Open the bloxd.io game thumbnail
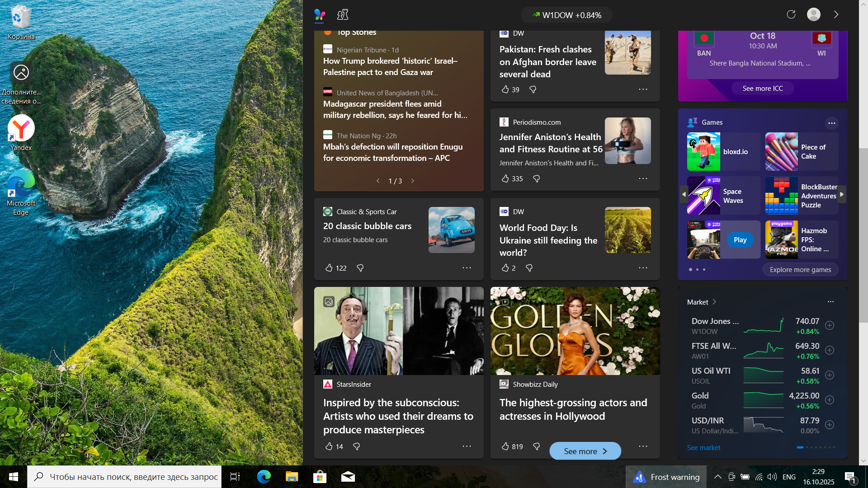The width and height of the screenshot is (868, 488). pos(703,152)
